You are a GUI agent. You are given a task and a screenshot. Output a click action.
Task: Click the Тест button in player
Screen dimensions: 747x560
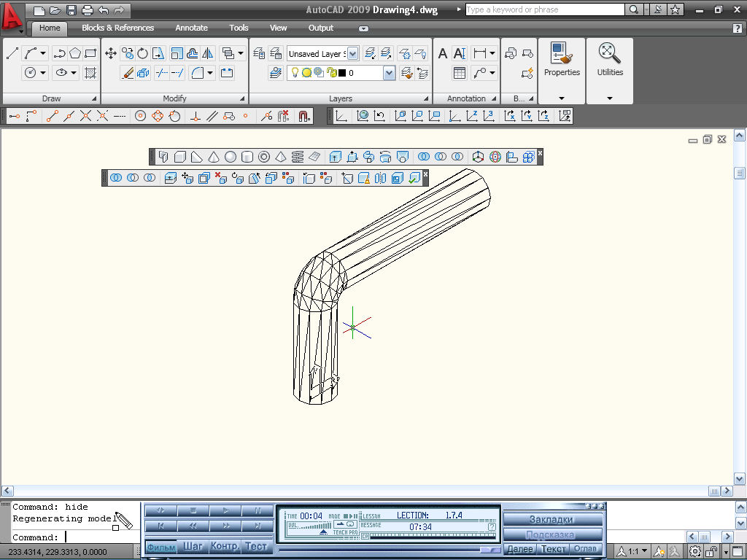[x=256, y=547]
